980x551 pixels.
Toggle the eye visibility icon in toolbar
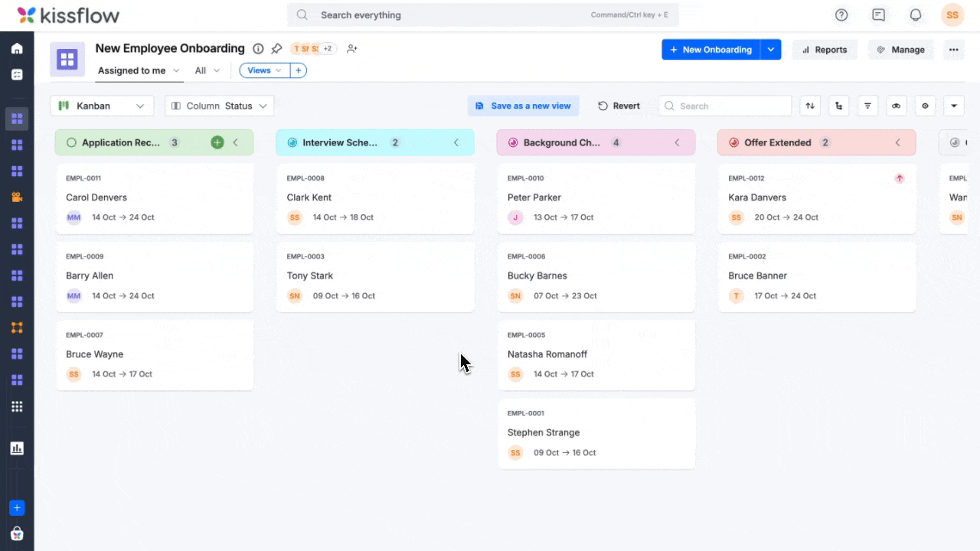[925, 106]
